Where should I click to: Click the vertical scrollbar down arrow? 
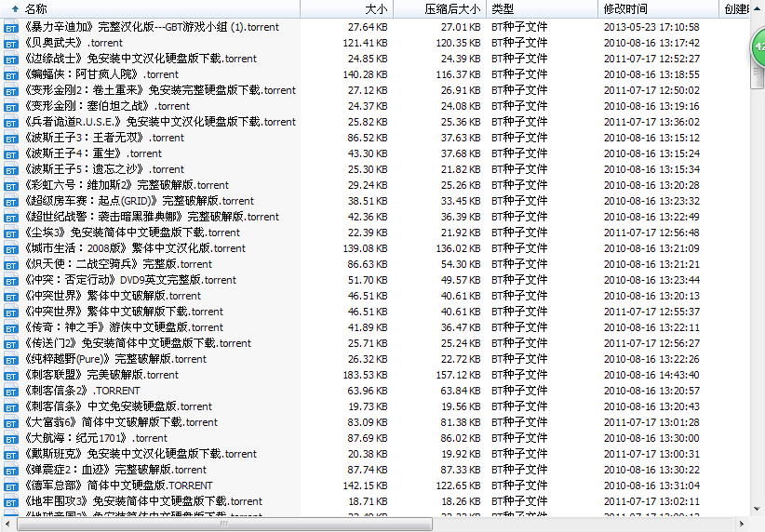pyautogui.click(x=757, y=508)
